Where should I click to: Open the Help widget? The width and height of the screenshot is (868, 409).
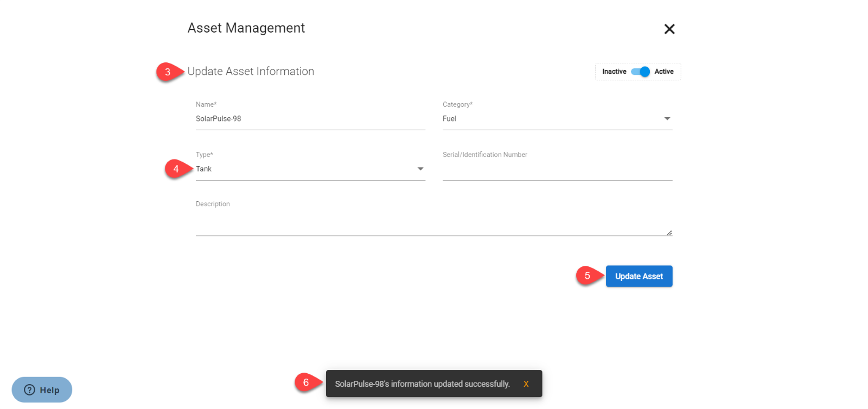pos(42,390)
